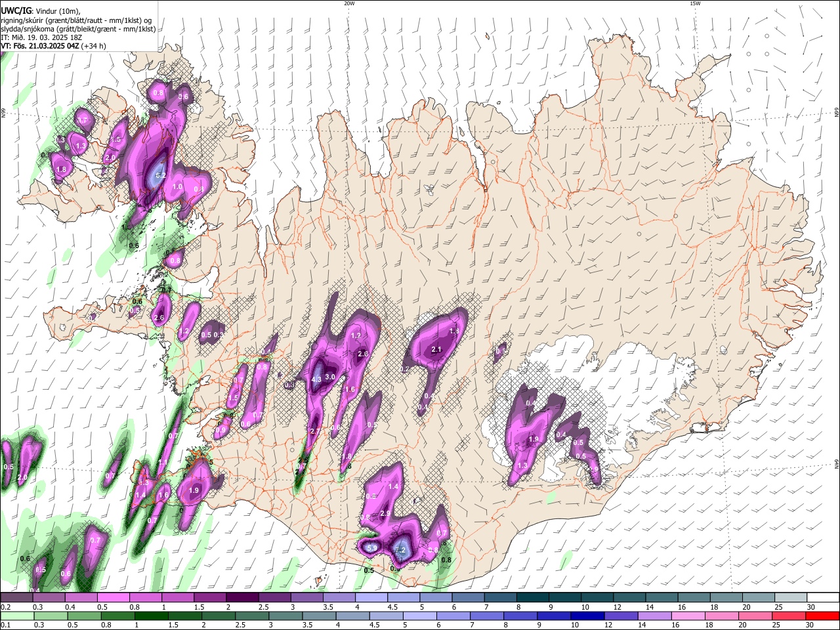The image size is (840, 630).
Task: Pick the slate blue 6–7 snow scale swatch
Action: click(x=469, y=598)
